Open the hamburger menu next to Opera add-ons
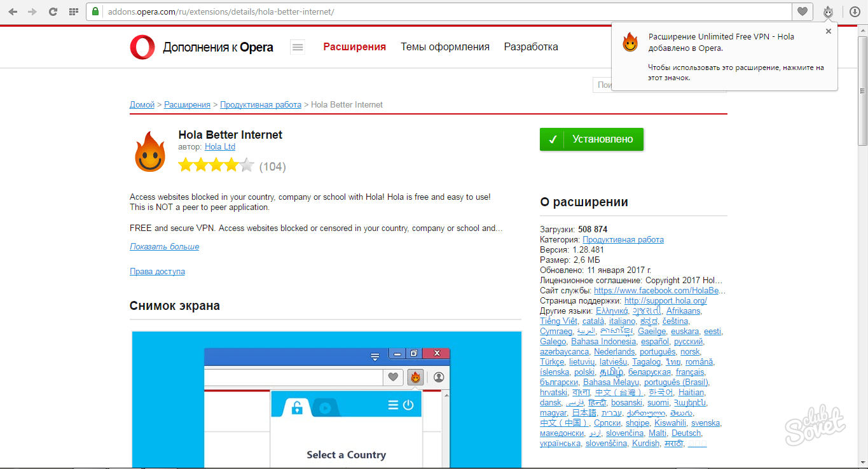This screenshot has width=868, height=469. (298, 47)
